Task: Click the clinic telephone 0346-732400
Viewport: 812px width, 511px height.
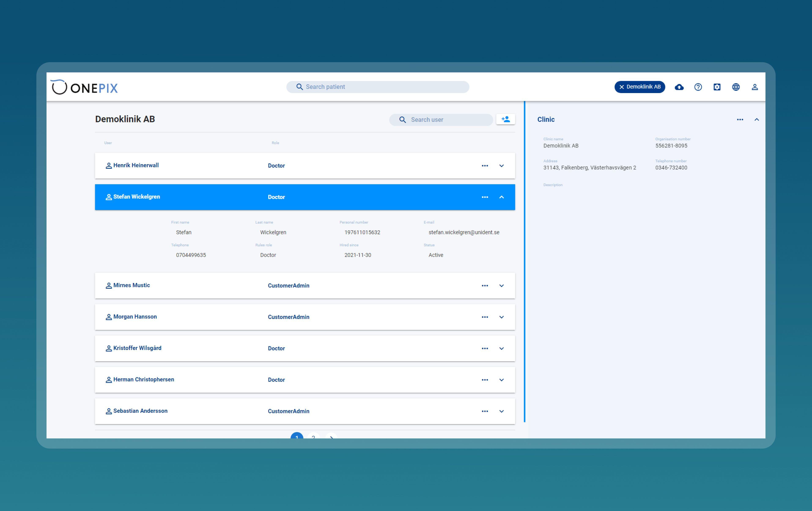Action: 671,168
